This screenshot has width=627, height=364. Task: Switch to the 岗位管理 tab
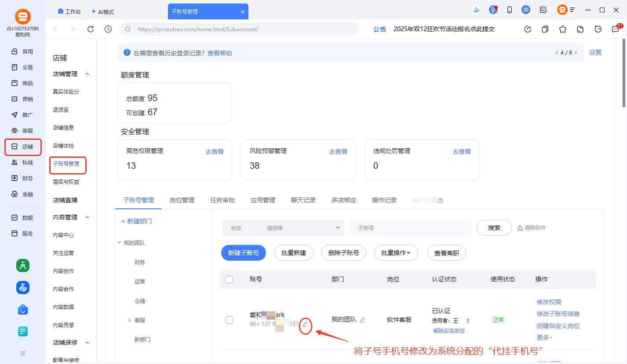coord(182,200)
